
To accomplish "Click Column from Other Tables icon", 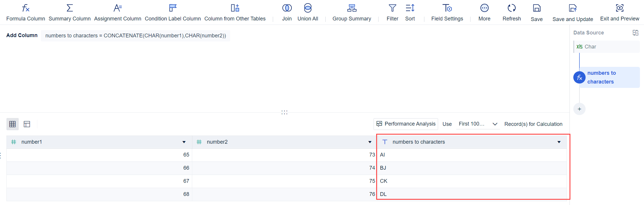I will click(x=235, y=8).
